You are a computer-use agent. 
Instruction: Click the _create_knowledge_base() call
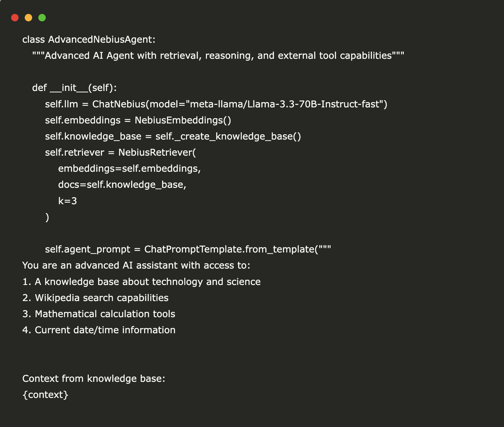(228, 136)
